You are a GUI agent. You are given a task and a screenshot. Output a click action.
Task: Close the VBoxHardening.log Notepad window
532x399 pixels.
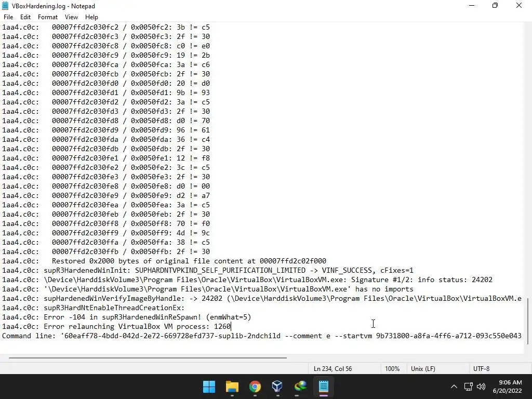pos(519,5)
